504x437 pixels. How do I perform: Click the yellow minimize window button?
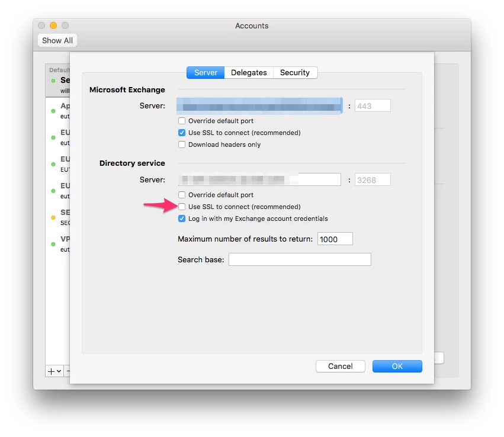point(53,25)
